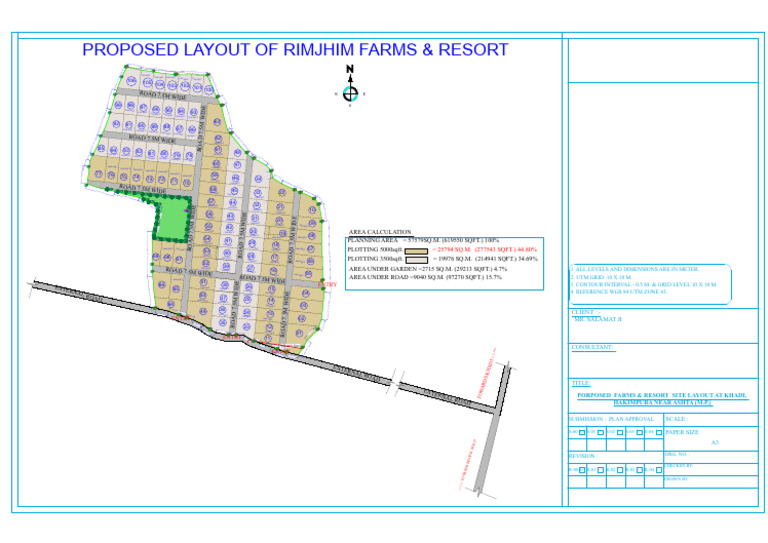768x543 pixels.
Task: Click the 'PAPER SIZE' label
Action: click(x=682, y=432)
